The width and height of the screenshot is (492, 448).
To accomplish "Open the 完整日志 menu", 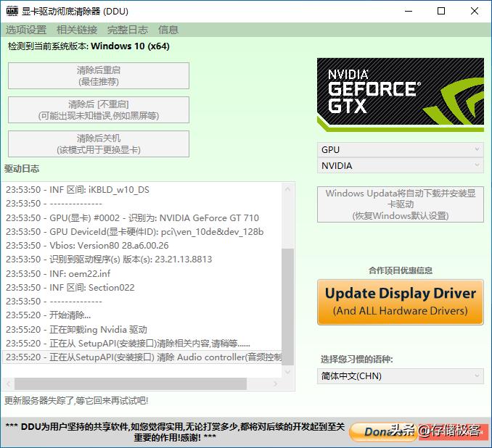I will [x=128, y=30].
